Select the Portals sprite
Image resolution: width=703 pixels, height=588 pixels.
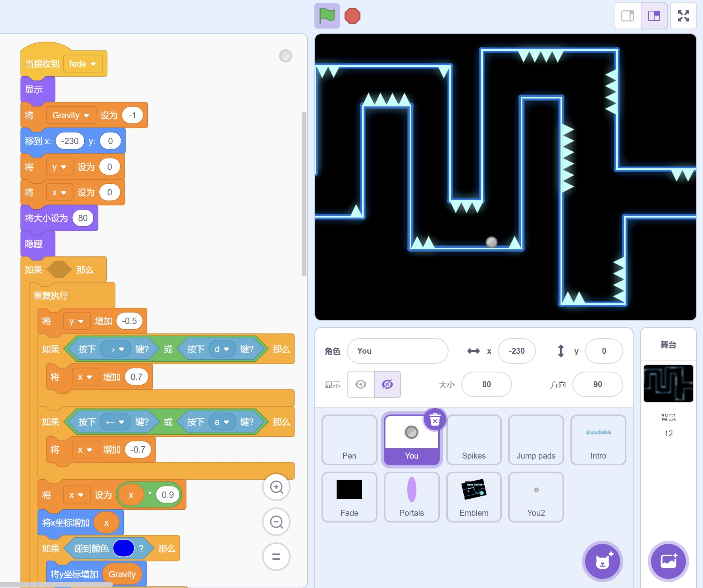(411, 497)
